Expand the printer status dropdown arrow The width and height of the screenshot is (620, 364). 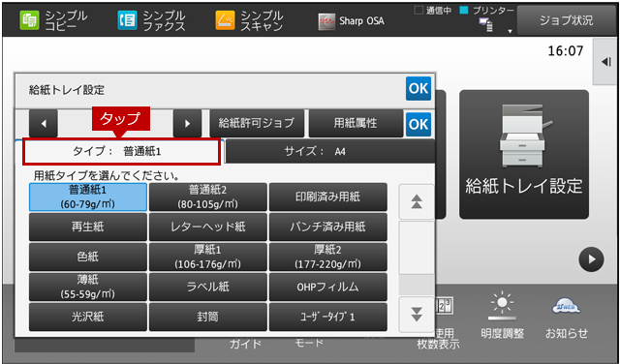[510, 31]
